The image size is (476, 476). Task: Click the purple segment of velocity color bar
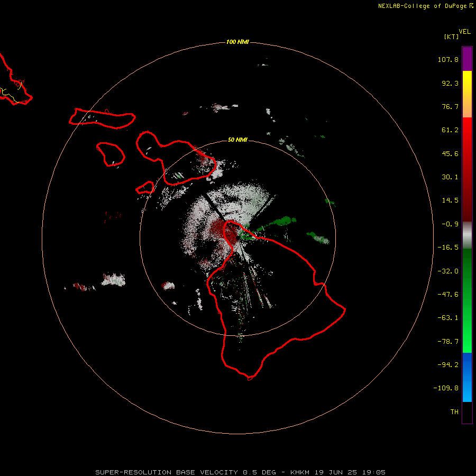(x=467, y=59)
